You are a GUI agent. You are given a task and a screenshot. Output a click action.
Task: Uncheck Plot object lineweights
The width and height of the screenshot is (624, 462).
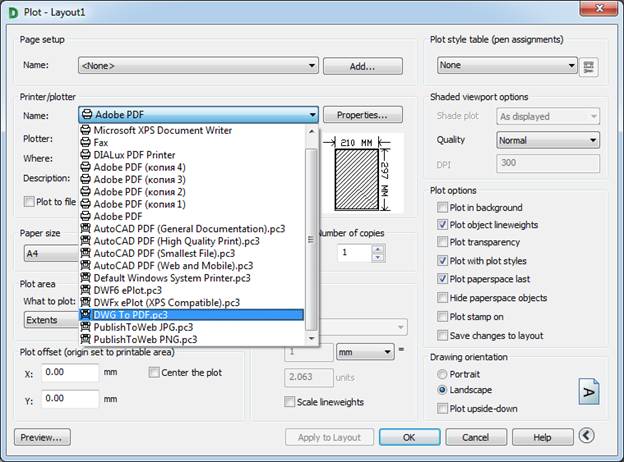pos(442,224)
